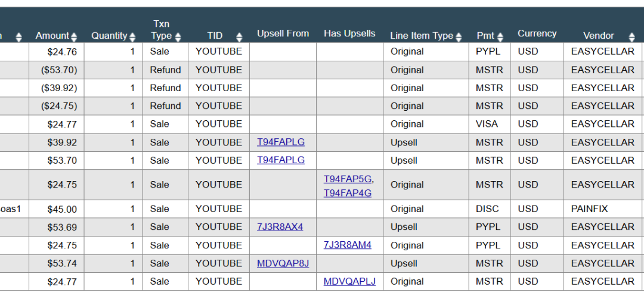
Task: Click the MDVQAP8J link
Action: tap(283, 263)
